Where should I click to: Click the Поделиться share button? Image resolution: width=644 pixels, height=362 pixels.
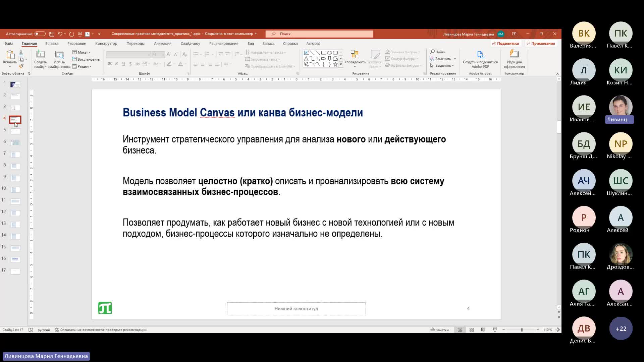[505, 44]
